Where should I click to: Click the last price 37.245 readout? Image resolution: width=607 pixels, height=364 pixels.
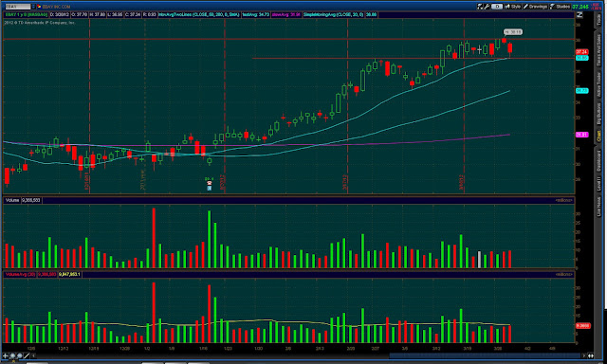coord(580,7)
